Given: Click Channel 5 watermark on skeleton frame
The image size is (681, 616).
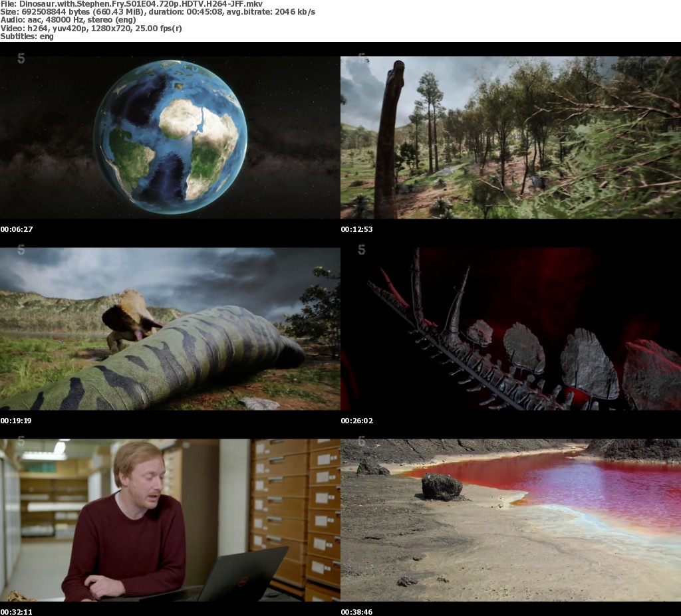Looking at the screenshot, I should click(362, 251).
